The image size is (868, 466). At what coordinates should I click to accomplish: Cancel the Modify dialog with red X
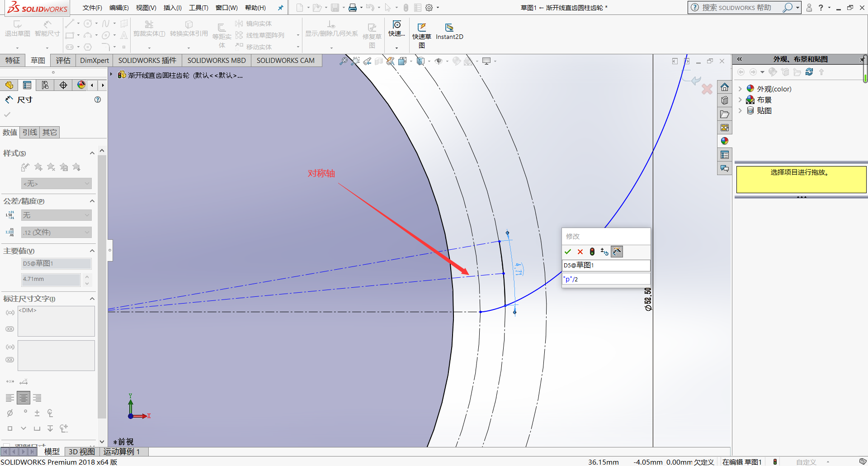coord(580,252)
